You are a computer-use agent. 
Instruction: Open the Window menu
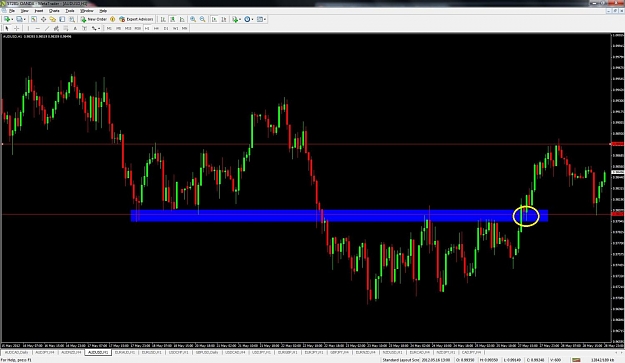[86, 11]
